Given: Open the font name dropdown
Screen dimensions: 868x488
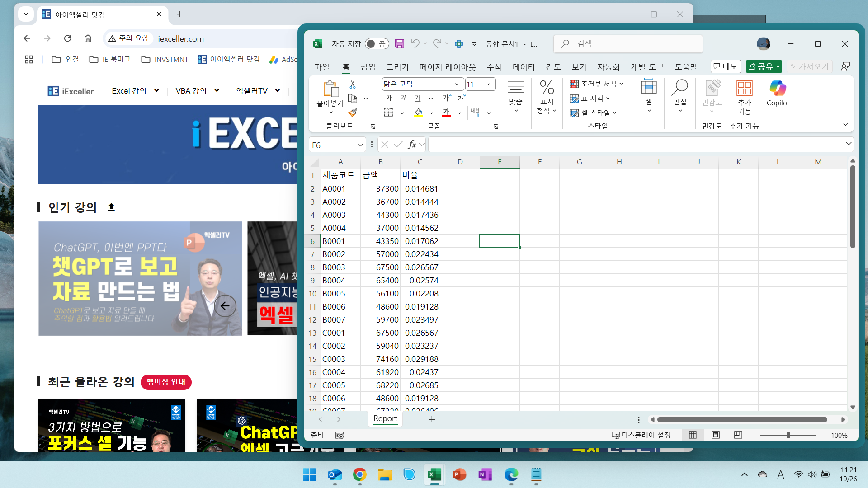Looking at the screenshot, I should (457, 84).
